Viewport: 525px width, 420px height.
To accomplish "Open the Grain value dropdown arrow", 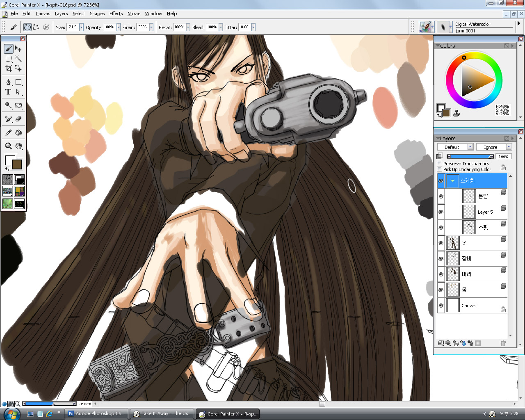I will (x=151, y=27).
